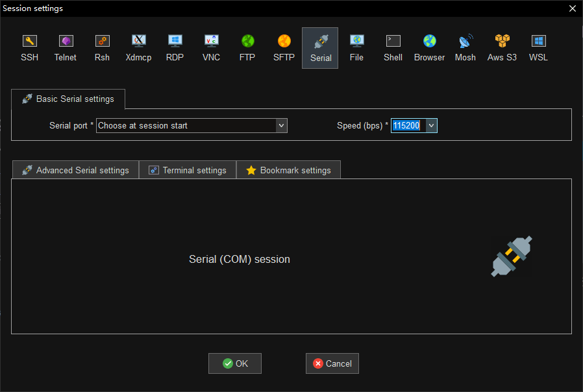
Task: Go to Bookmark settings tab
Action: (288, 170)
